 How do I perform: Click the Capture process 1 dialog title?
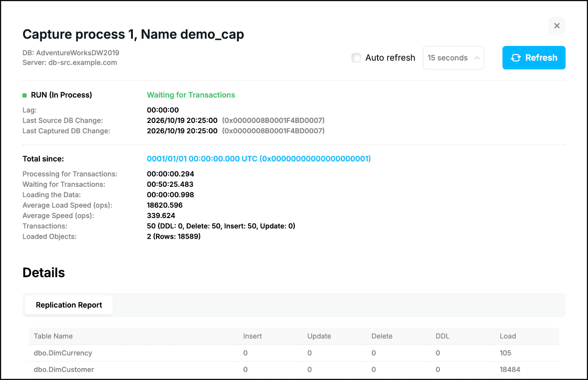click(x=133, y=34)
